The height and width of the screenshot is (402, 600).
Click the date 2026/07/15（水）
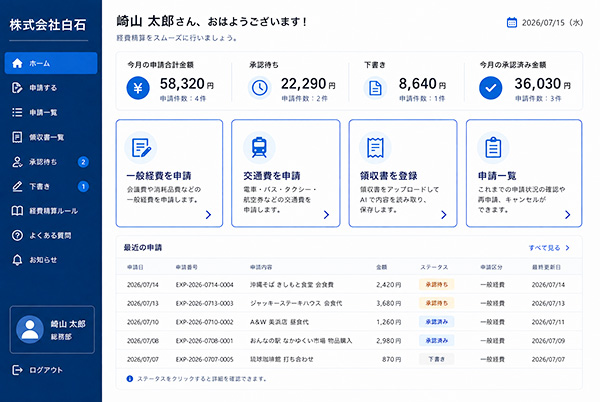click(553, 23)
